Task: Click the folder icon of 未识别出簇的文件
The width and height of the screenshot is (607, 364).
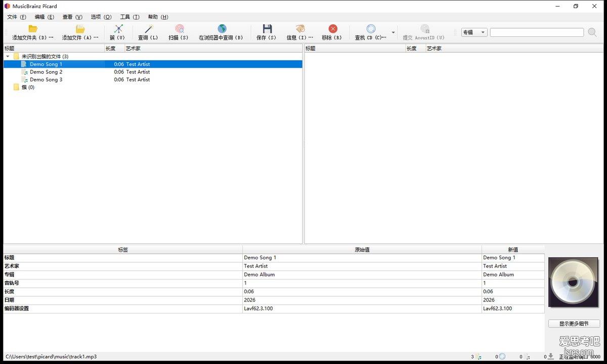Action: click(x=16, y=56)
